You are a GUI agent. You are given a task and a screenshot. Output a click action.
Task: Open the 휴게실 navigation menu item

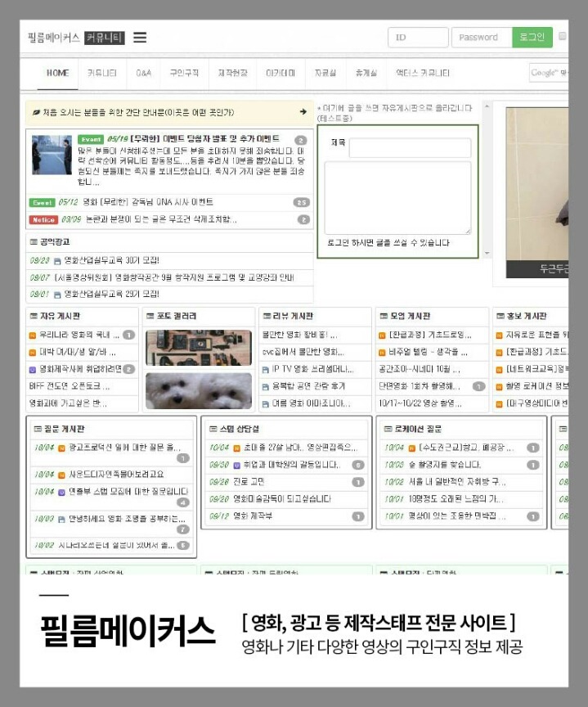pos(366,73)
